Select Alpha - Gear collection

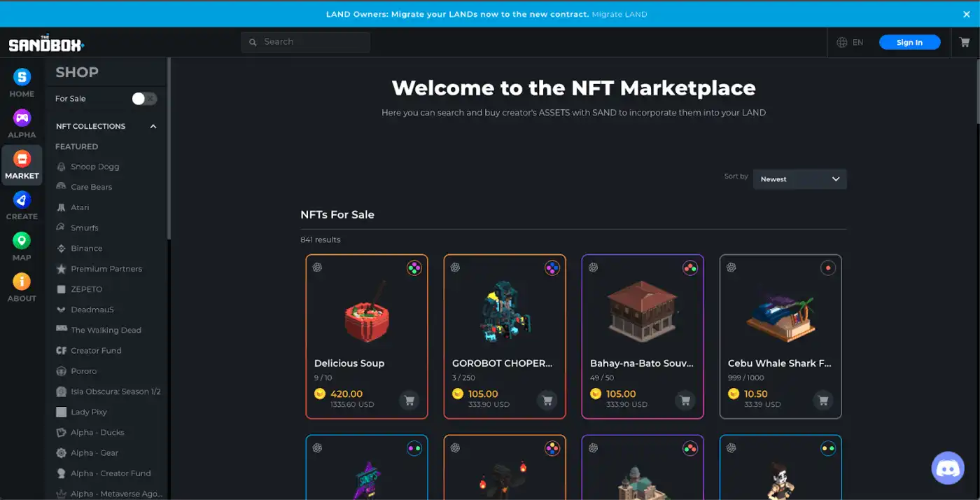tap(94, 453)
